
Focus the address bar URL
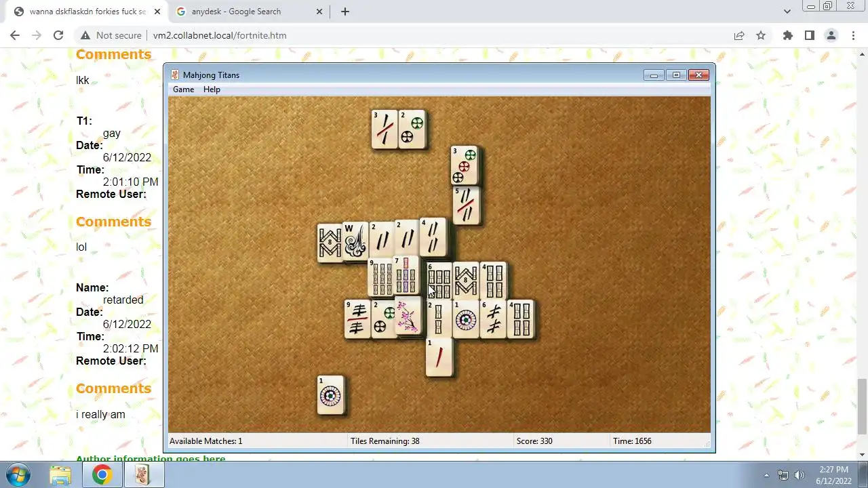(220, 35)
